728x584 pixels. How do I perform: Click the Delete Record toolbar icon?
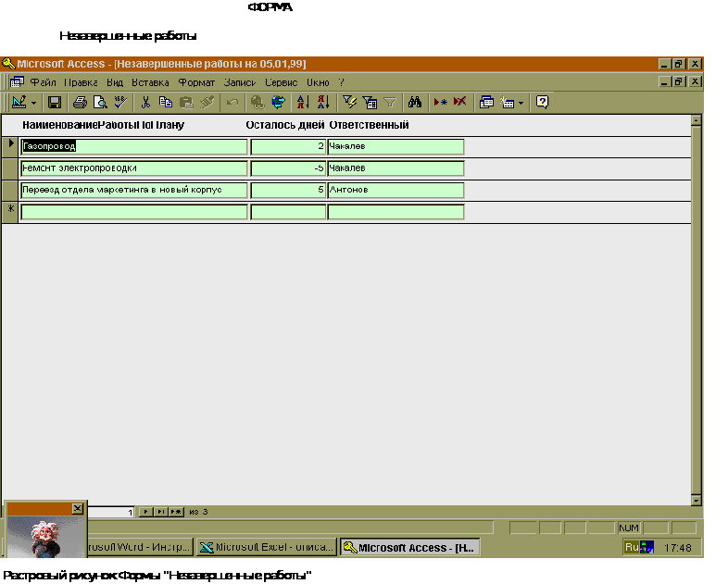point(460,103)
